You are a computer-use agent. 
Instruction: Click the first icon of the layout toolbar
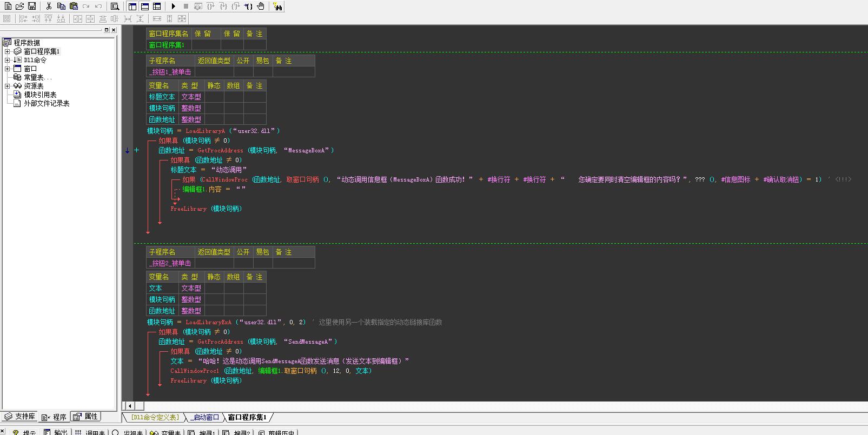click(x=7, y=18)
